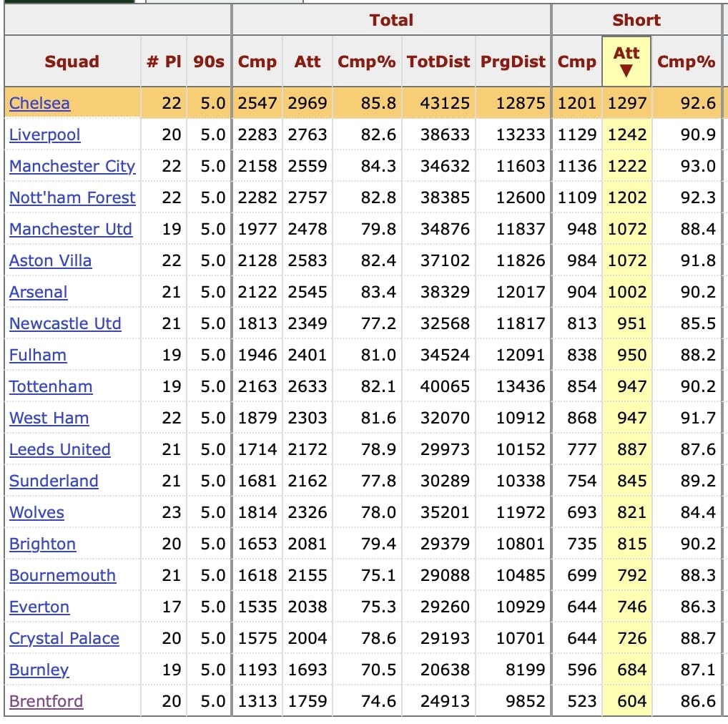Select Aston Villa's TotDist value 37102
The image size is (728, 724).
click(x=446, y=260)
